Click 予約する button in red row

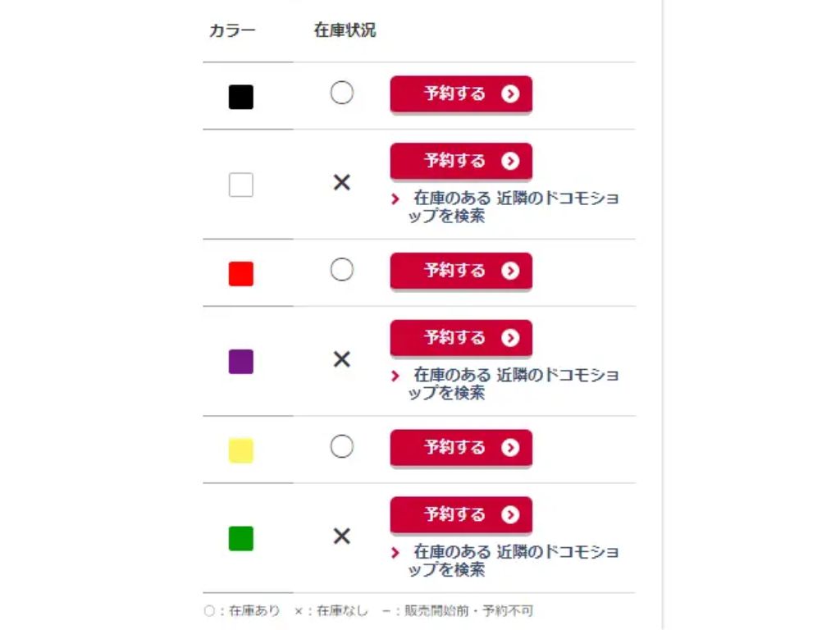461,271
